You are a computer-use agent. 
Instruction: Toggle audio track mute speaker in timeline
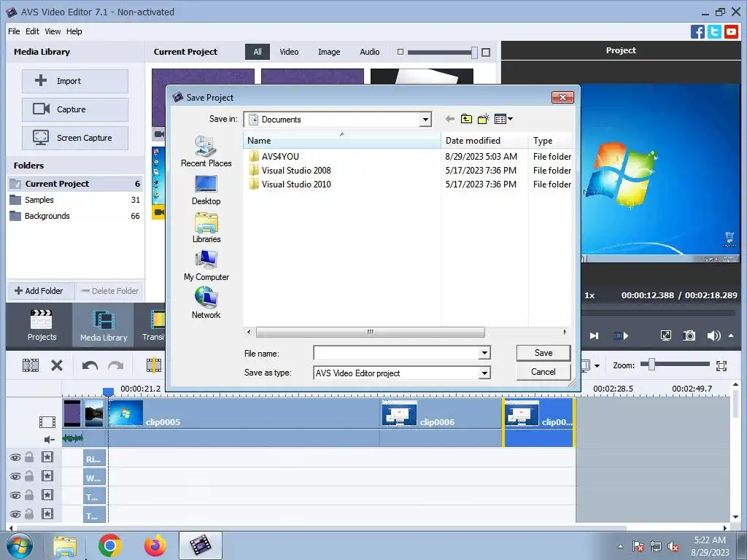point(49,439)
